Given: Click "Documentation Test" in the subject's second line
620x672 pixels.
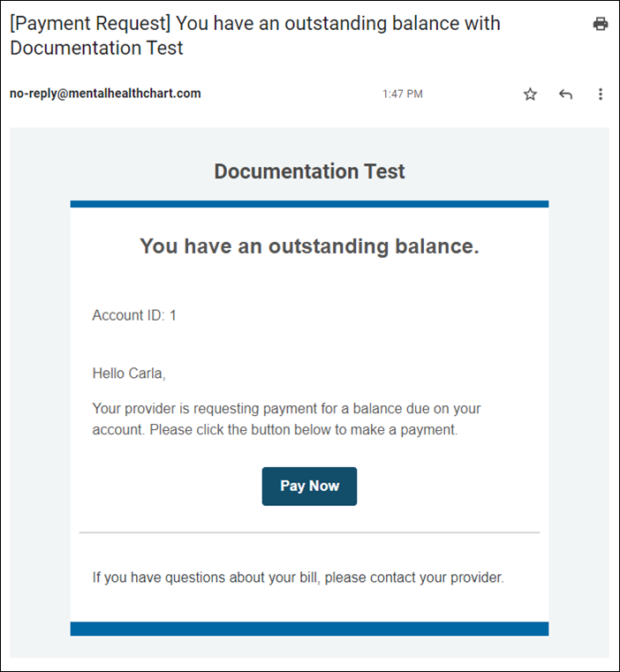Looking at the screenshot, I should (96, 48).
